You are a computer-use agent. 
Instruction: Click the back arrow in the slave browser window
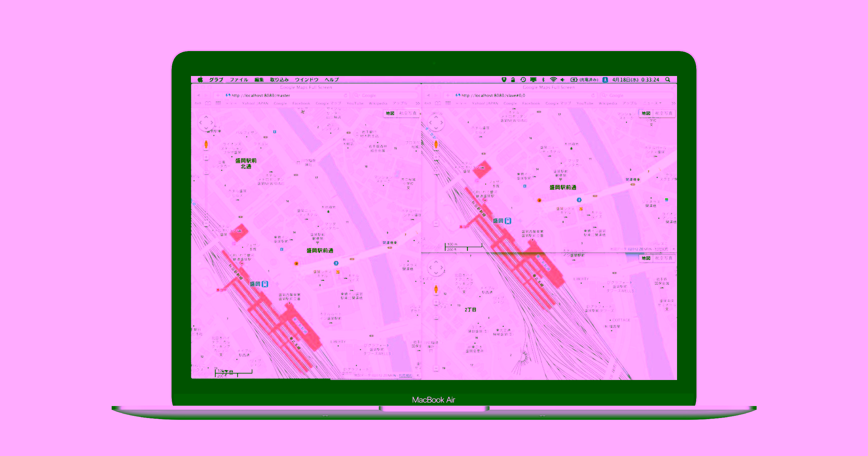pos(428,95)
